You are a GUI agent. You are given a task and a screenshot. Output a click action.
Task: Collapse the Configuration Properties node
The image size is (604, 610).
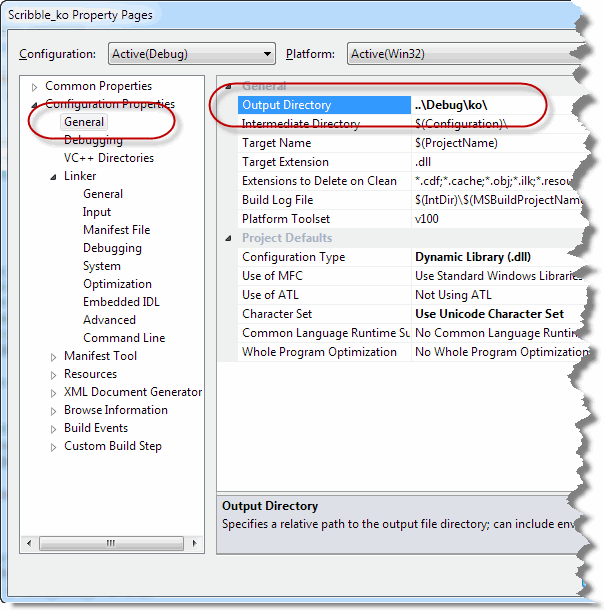pos(35,105)
